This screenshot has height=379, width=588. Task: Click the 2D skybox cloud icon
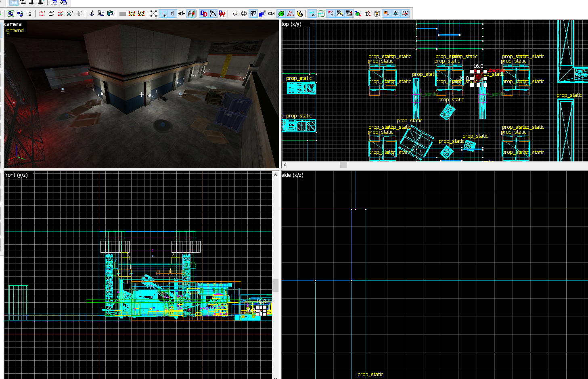point(340,13)
